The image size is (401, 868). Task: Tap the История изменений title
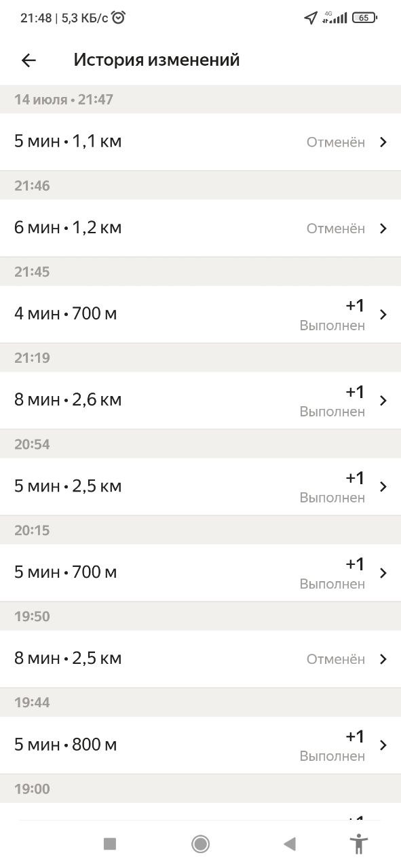(157, 60)
